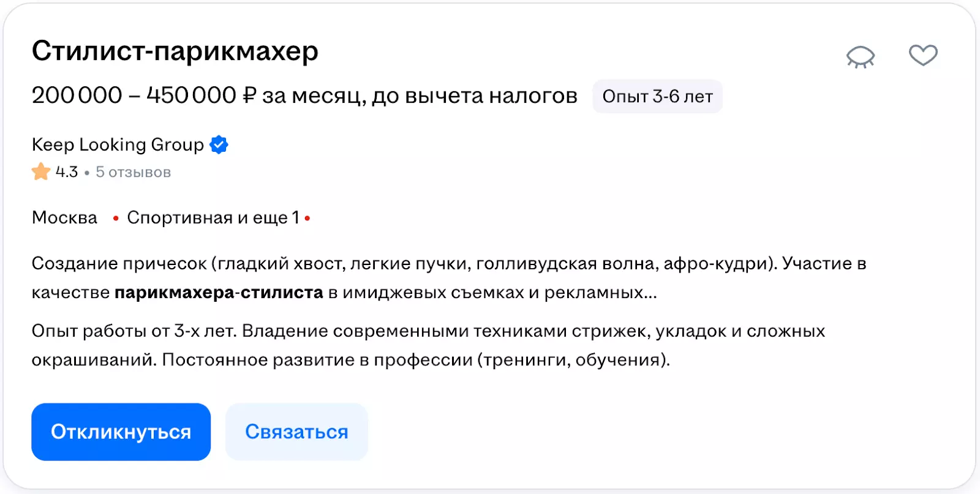Click the red dot after 'еще 1'
The width and height of the screenshot is (980, 494).
pos(307,218)
